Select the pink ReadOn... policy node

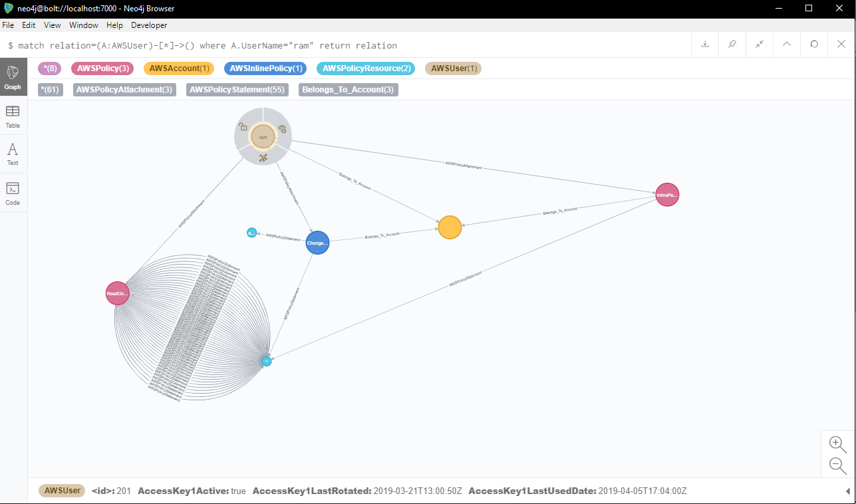pyautogui.click(x=117, y=293)
